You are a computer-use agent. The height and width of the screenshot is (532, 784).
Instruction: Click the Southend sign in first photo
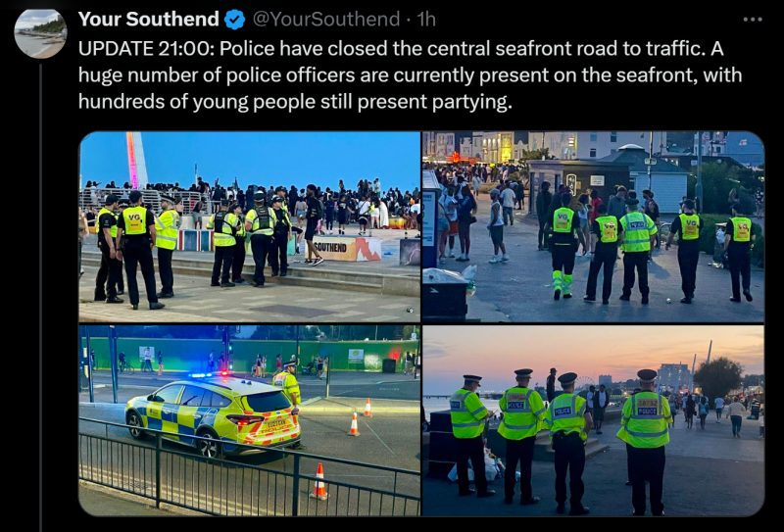[342, 248]
